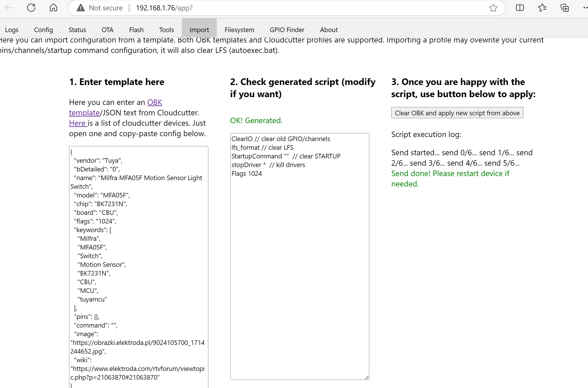Image resolution: width=588 pixels, height=388 pixels.
Task: Open the Status tab
Action: point(77,30)
